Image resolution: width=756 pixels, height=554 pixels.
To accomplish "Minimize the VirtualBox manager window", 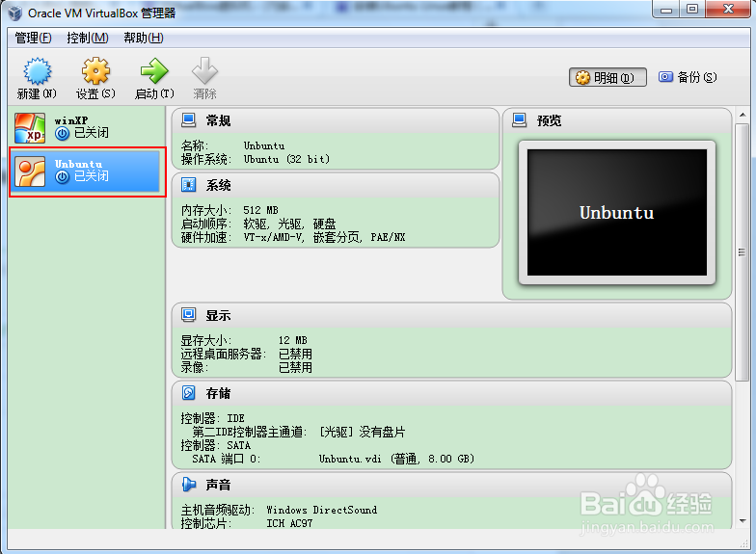I will point(666,10).
